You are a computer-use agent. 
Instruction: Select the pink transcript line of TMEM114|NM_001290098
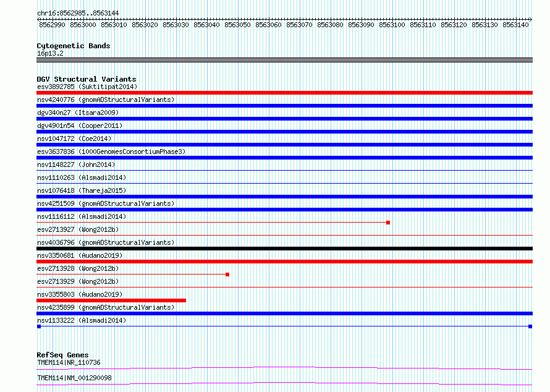[284, 383]
